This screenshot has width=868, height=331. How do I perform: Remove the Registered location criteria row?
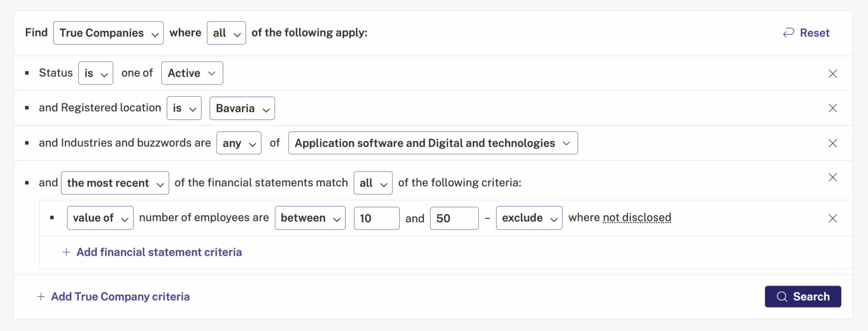(832, 108)
